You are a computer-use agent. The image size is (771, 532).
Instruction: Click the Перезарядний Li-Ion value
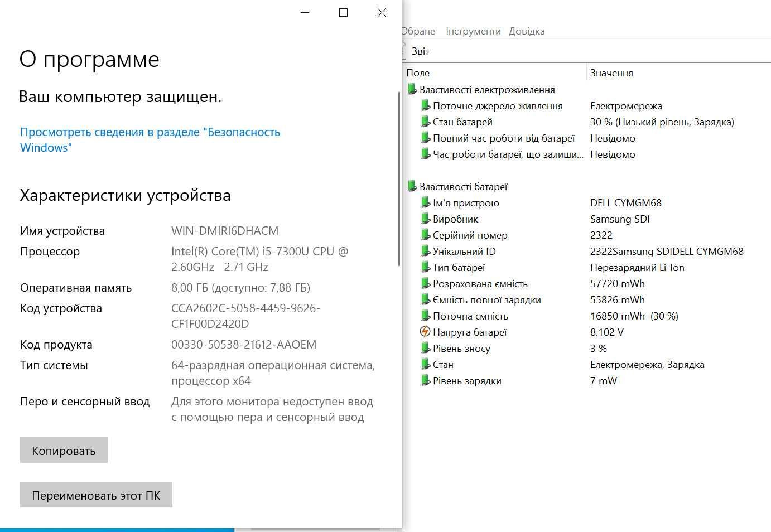click(x=637, y=267)
